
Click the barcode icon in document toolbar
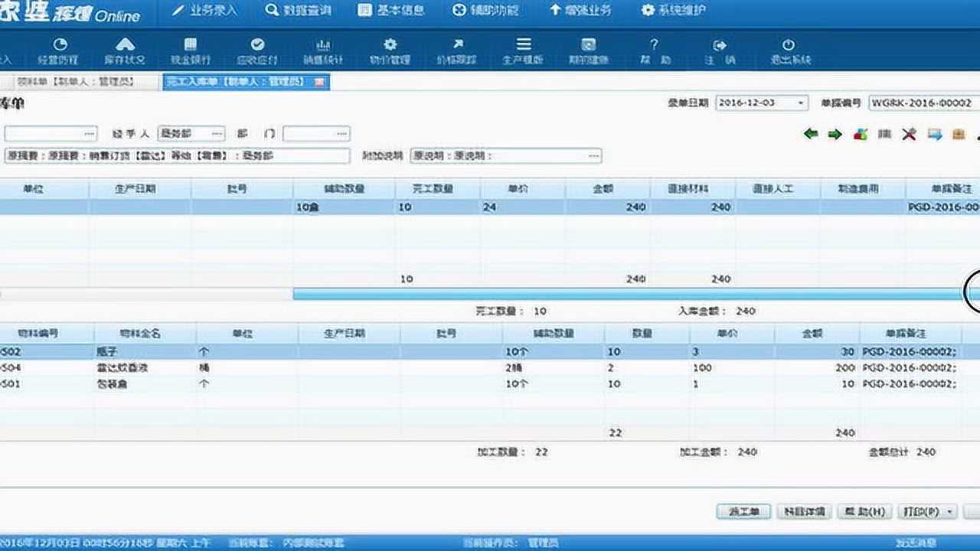pos(884,134)
